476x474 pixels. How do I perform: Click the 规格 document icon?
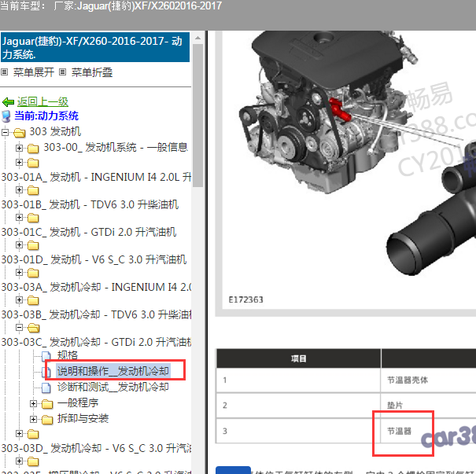[46, 356]
